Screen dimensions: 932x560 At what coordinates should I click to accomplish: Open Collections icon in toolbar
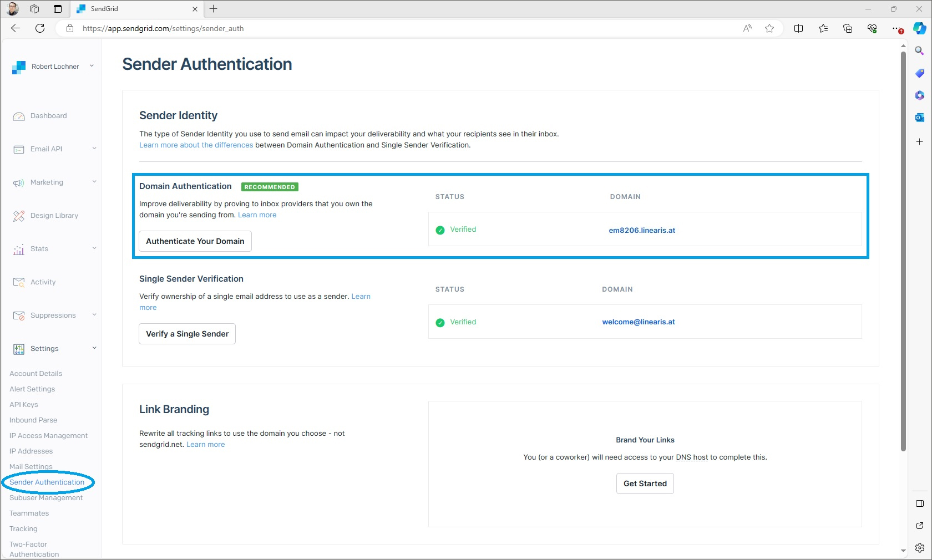[848, 28]
